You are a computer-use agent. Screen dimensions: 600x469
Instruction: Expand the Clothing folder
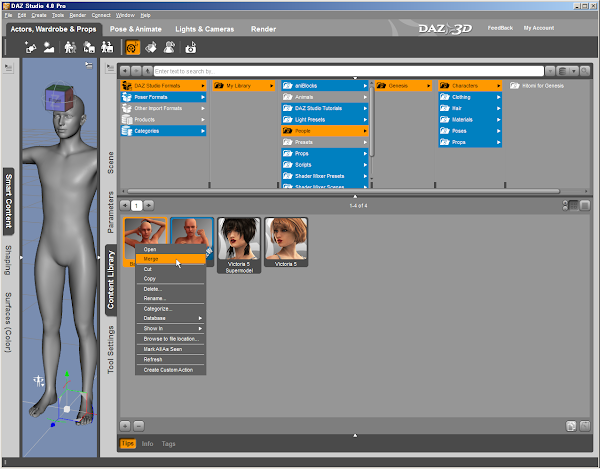[x=470, y=97]
